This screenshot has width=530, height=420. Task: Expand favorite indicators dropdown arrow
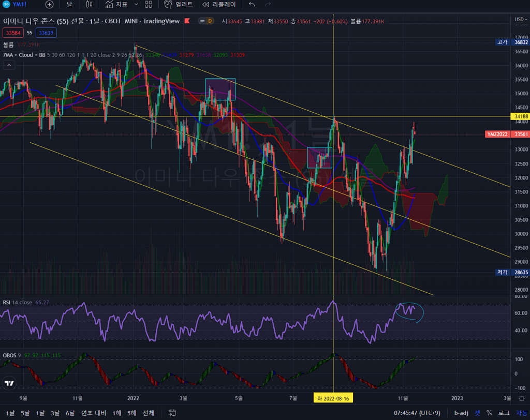(136, 5)
